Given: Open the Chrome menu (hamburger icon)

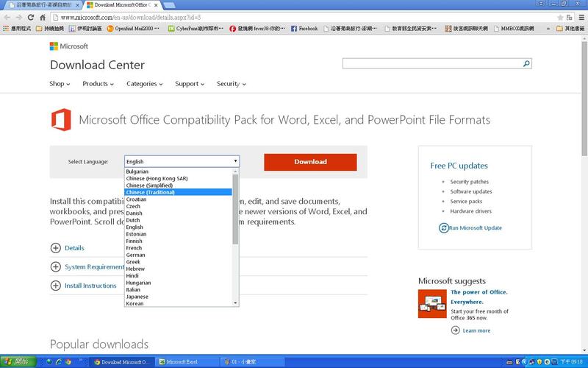Looking at the screenshot, I should tap(581, 17).
